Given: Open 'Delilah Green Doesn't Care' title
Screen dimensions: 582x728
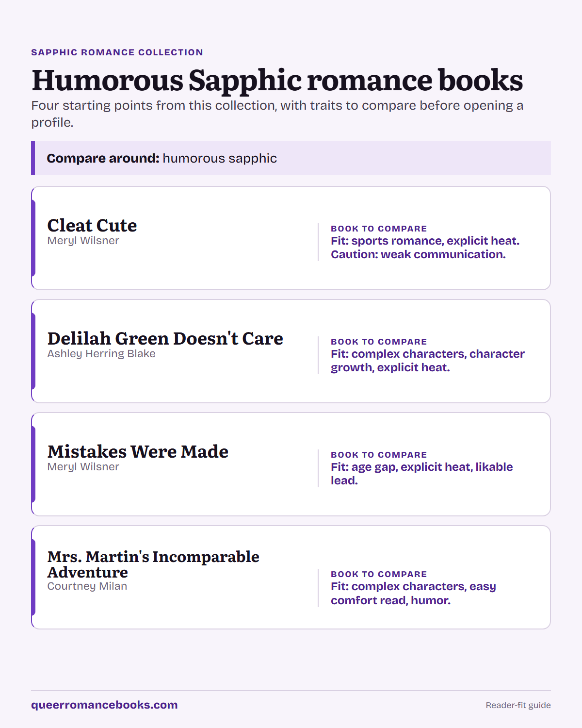Looking at the screenshot, I should click(x=165, y=338).
